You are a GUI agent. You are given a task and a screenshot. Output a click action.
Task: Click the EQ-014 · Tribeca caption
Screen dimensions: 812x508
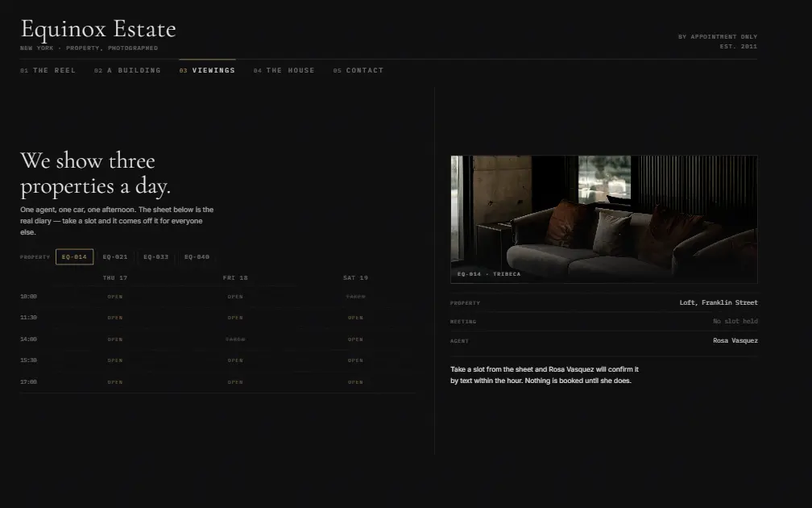489,274
